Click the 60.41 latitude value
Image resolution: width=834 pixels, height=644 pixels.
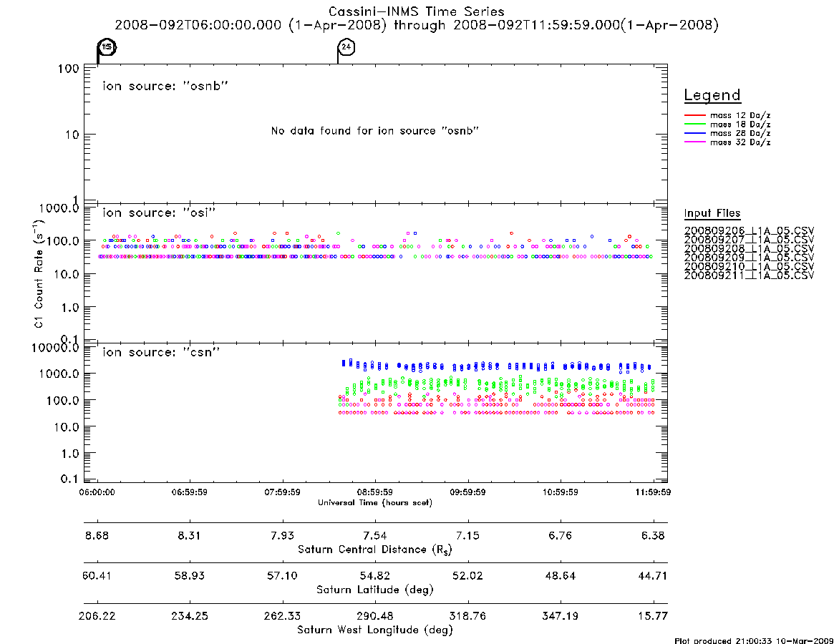pyautogui.click(x=97, y=576)
